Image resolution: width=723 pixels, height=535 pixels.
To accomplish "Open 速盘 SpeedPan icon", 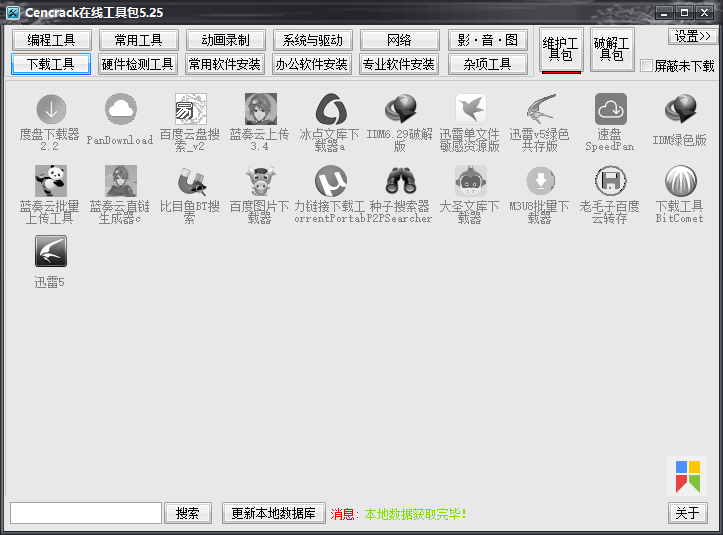I will click(x=610, y=110).
